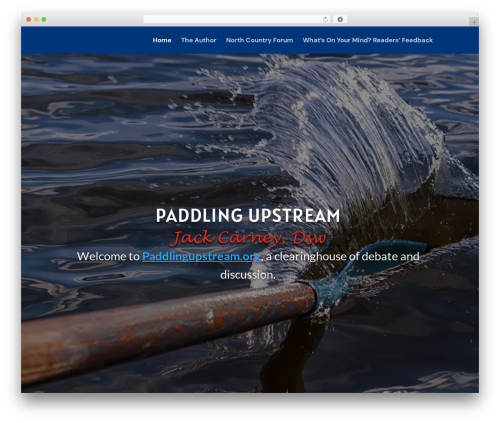
Task: Click the Jack Carney, DSW subtitle
Action: (248, 238)
